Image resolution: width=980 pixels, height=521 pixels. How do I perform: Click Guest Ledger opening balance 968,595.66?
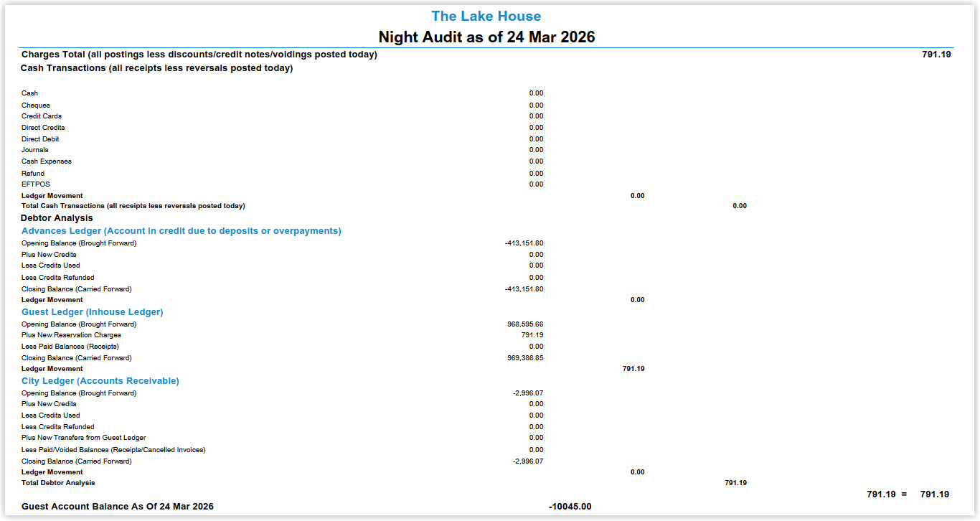525,324
